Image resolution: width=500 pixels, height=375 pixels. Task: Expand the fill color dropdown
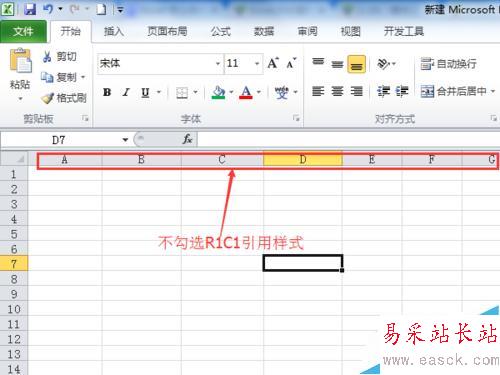pyautogui.click(x=231, y=92)
